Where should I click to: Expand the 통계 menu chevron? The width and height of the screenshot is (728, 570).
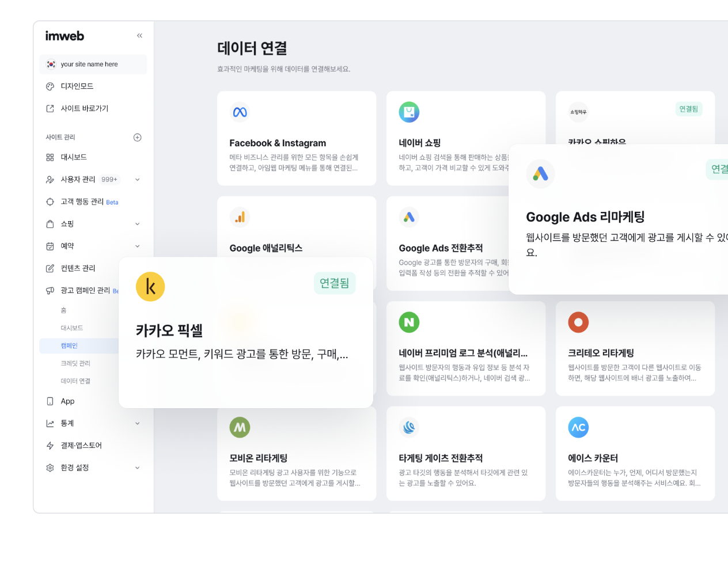(x=137, y=423)
